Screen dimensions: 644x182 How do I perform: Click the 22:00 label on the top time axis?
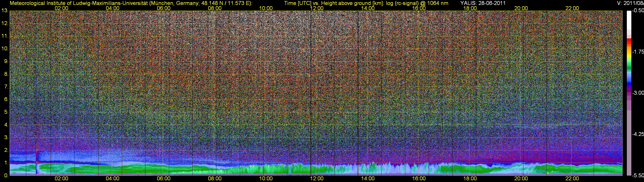[572, 8]
